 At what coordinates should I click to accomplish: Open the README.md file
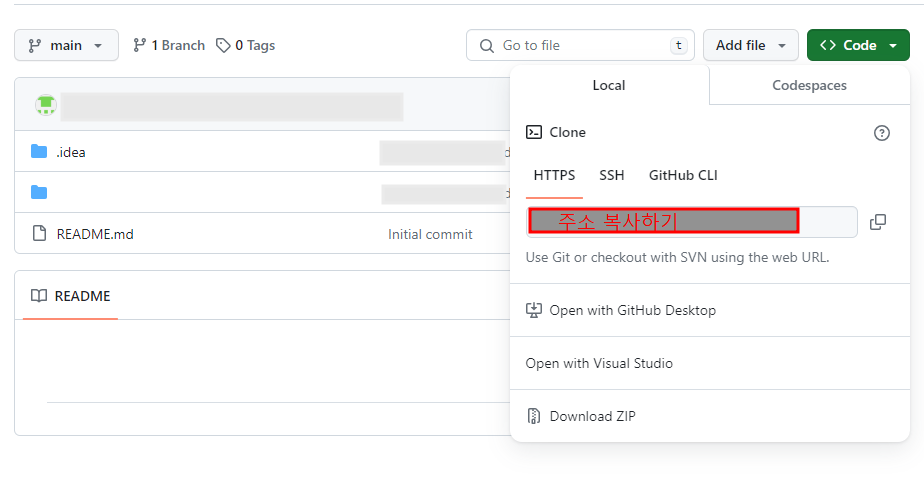tap(95, 234)
